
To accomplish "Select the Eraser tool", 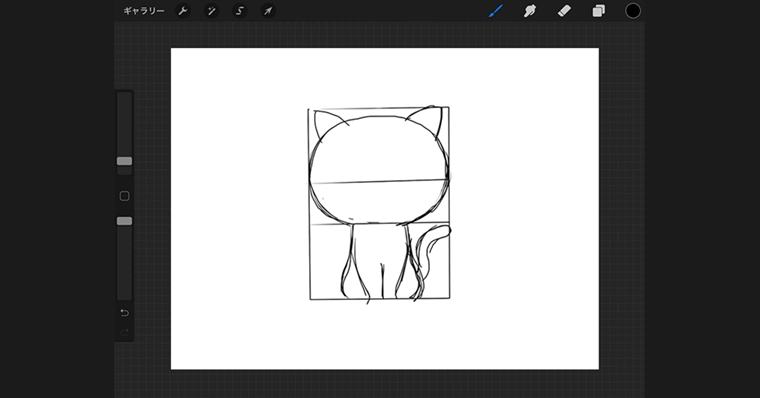I will pyautogui.click(x=564, y=11).
